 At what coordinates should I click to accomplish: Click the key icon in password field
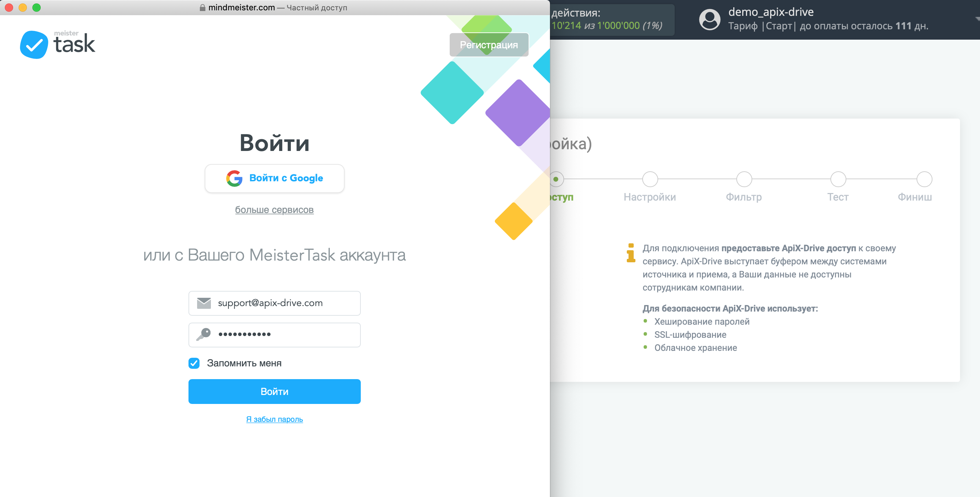coord(204,335)
